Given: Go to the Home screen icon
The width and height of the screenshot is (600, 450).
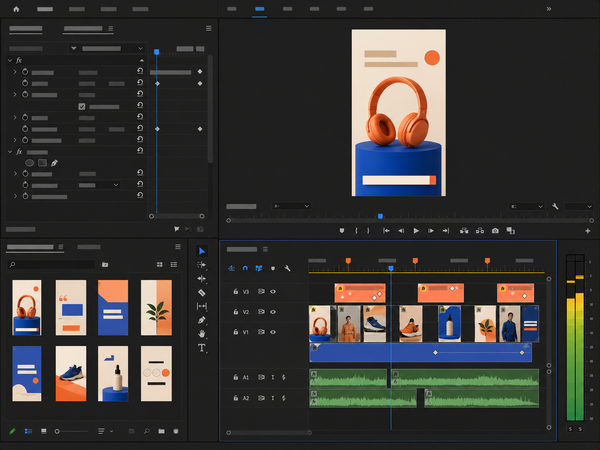Looking at the screenshot, I should pyautogui.click(x=16, y=9).
